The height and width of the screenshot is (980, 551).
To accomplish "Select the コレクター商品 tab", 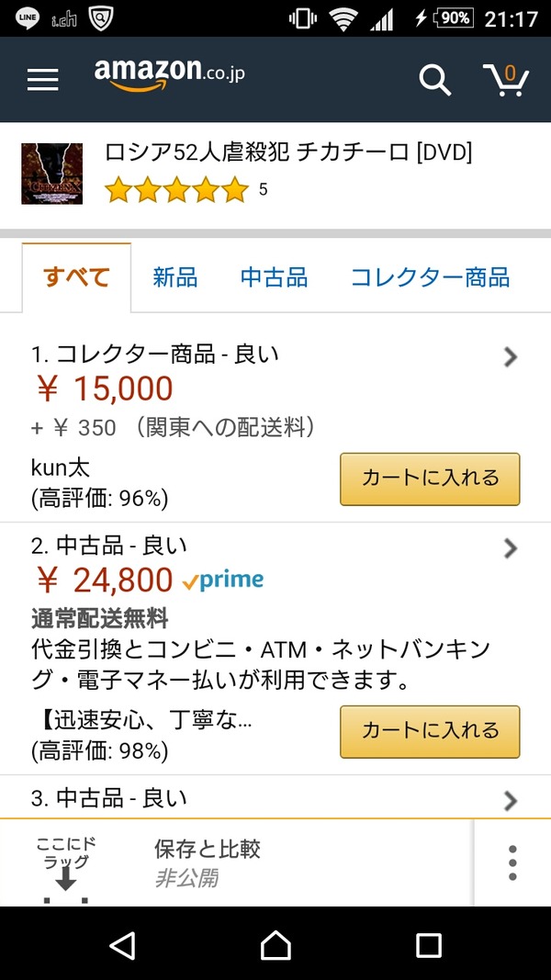I will pyautogui.click(x=430, y=277).
